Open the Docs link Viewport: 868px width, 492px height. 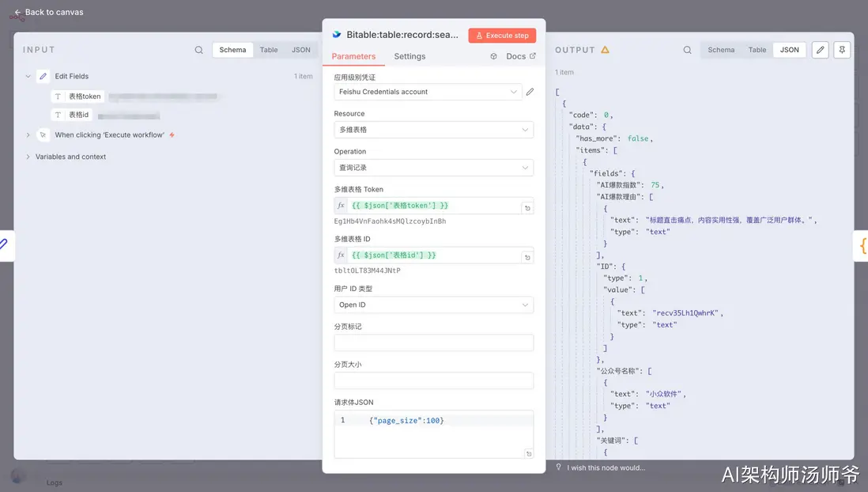coord(521,56)
